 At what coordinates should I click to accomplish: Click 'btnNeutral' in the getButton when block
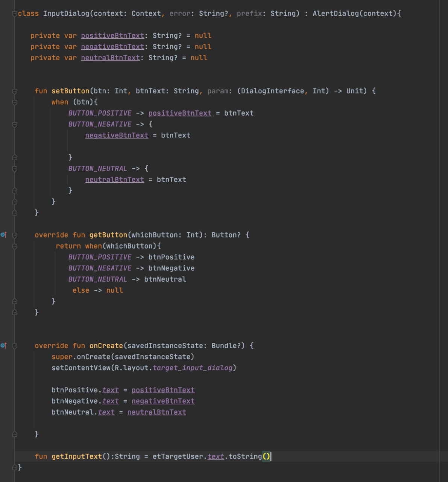point(165,279)
